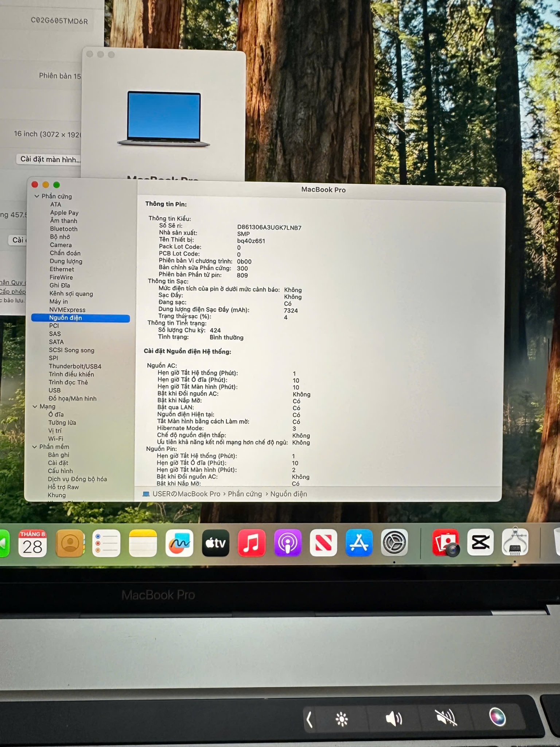The height and width of the screenshot is (747, 560).
Task: Collapse the Phần cứng section
Action: (37, 196)
